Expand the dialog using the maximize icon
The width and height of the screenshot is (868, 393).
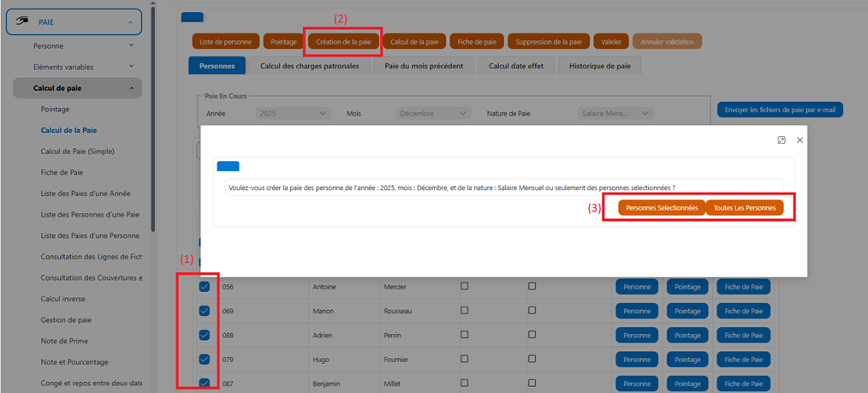coord(781,140)
